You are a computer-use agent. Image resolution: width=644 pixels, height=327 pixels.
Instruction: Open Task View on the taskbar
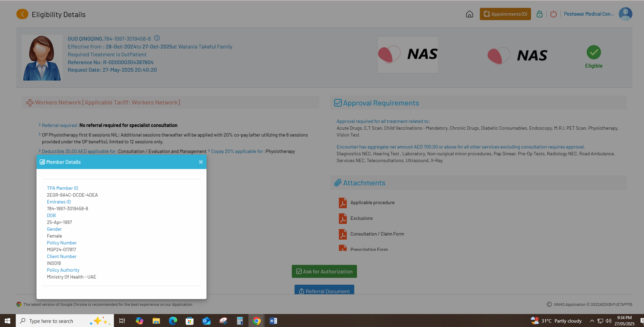pos(122,321)
